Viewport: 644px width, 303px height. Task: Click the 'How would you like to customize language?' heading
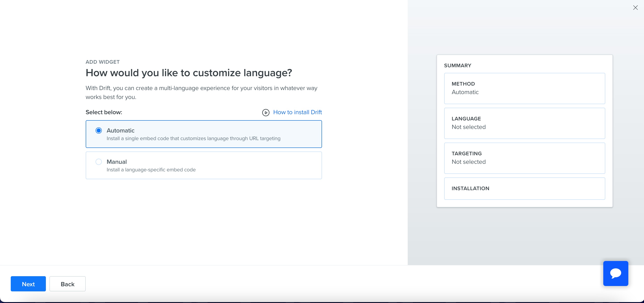tap(189, 73)
